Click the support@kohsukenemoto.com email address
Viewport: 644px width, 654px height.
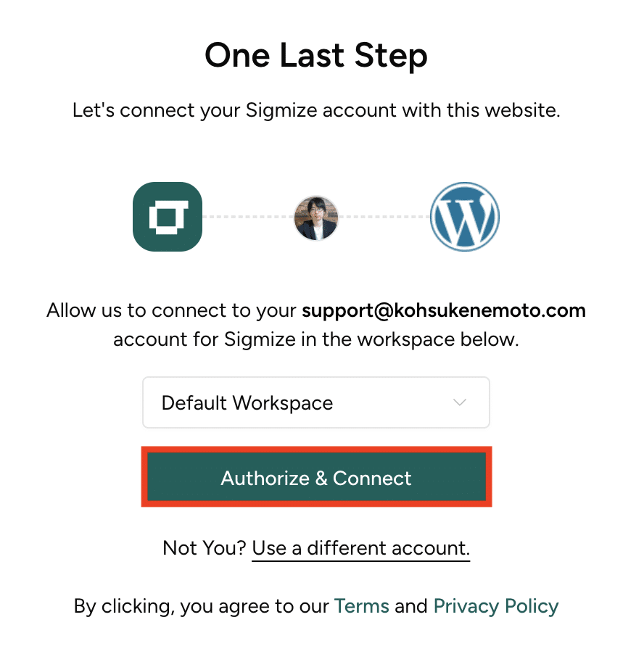(444, 311)
